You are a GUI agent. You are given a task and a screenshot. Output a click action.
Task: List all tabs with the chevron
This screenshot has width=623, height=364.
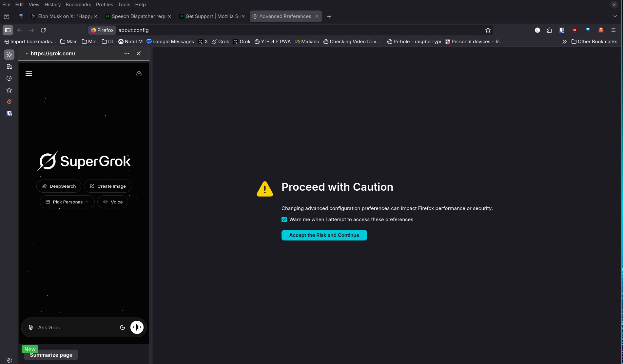[x=615, y=16]
